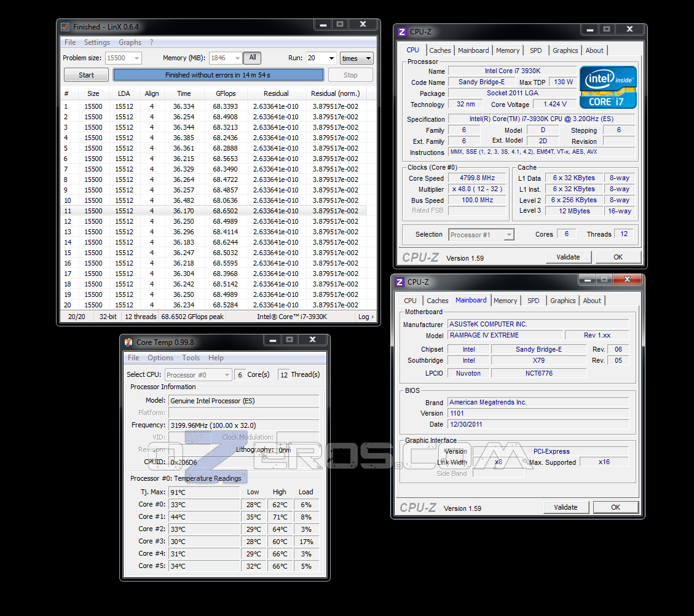The height and width of the screenshot is (616, 694).
Task: Switch to Graphics tab in lower CPU-Z window
Action: tap(563, 301)
